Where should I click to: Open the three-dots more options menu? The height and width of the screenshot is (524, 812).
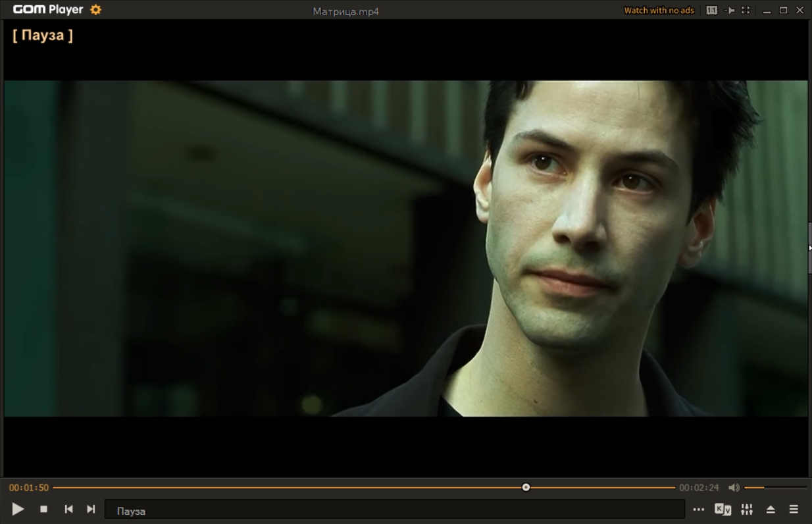click(699, 510)
